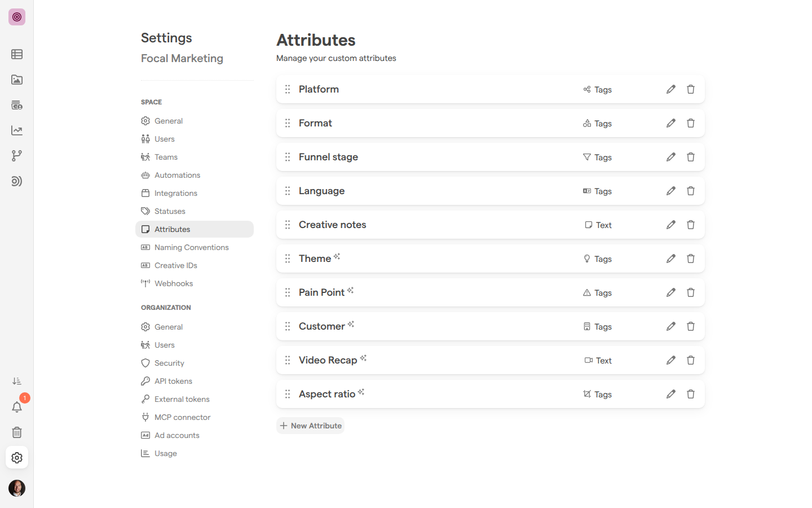Edit the Platform attribute with pencil icon
The height and width of the screenshot is (508, 812).
coord(670,89)
